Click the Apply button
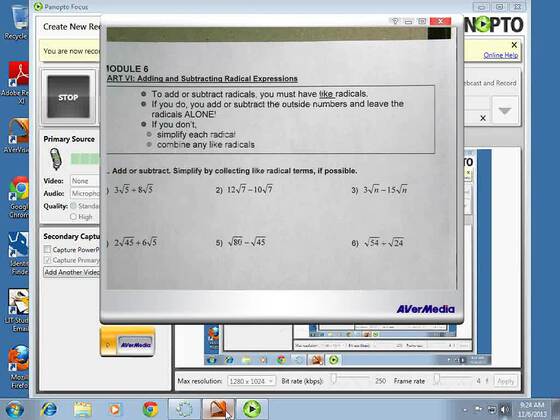The image size is (560, 420). click(505, 381)
